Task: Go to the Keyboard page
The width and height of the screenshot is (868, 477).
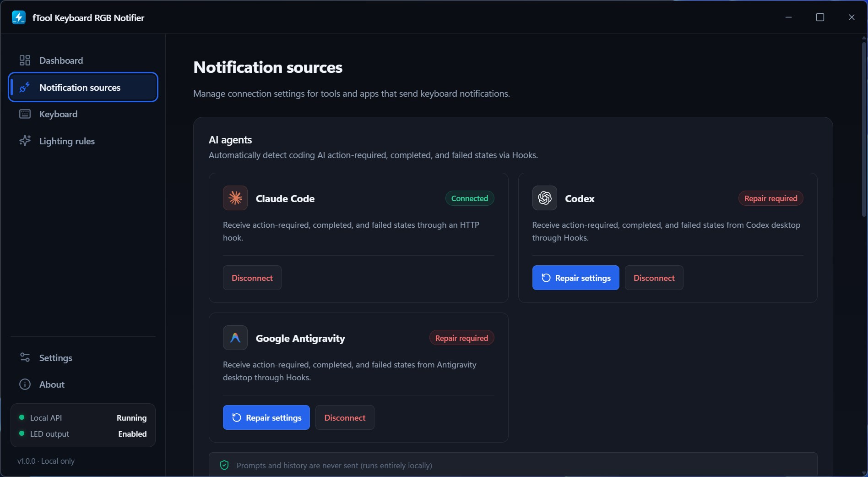Action: (83, 114)
